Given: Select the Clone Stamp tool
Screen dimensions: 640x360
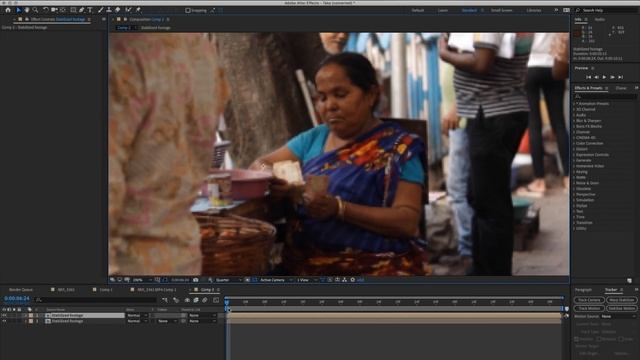Looking at the screenshot, I should click(109, 10).
